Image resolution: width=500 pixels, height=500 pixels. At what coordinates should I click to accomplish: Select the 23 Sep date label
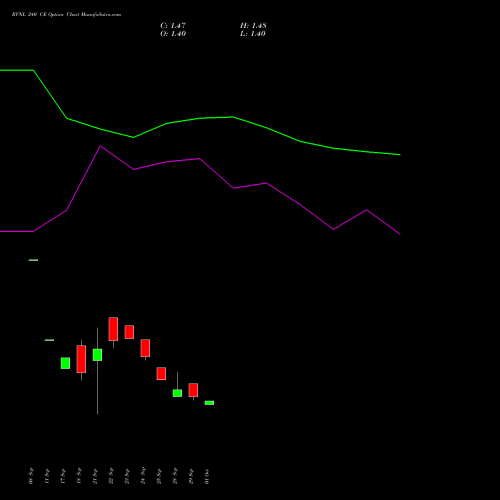point(127,476)
